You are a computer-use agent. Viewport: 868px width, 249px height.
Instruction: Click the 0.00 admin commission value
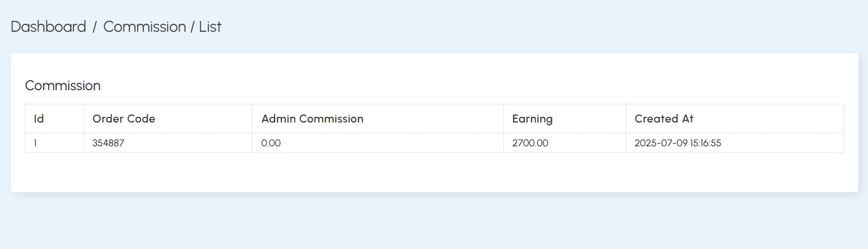point(271,143)
